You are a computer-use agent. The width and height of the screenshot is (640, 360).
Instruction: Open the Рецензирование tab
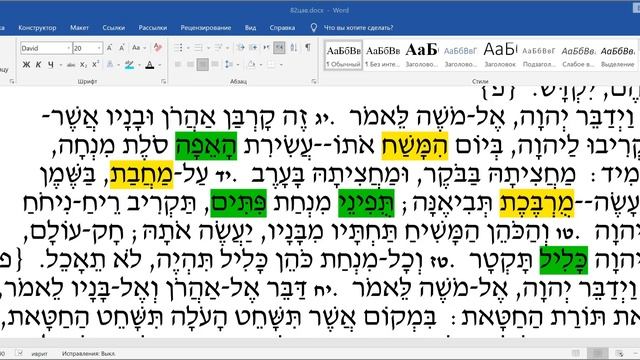[206, 28]
